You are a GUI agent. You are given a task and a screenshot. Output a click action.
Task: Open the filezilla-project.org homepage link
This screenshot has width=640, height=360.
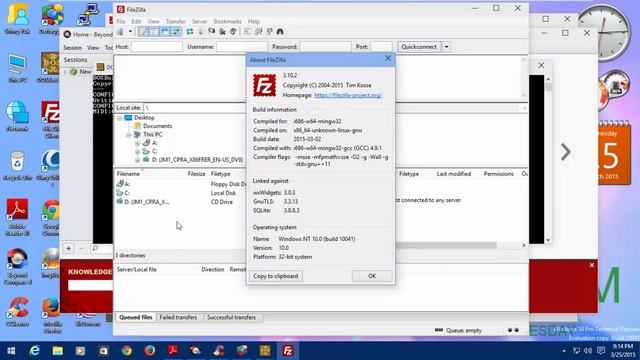(x=348, y=95)
